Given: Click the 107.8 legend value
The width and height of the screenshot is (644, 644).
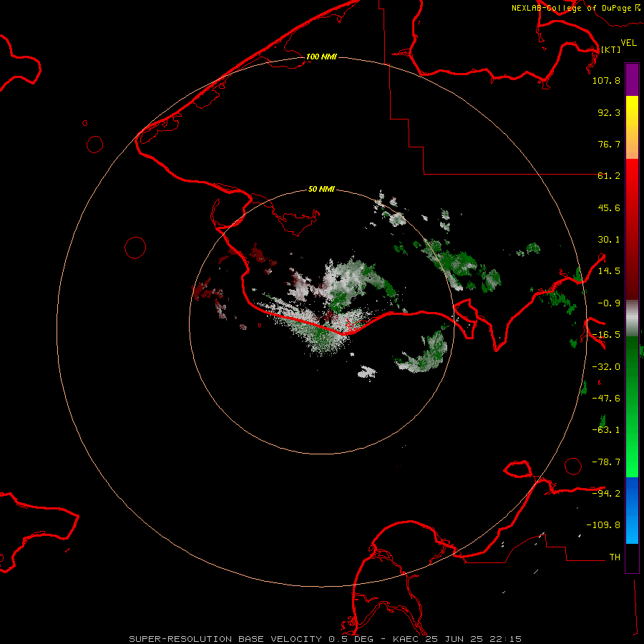Looking at the screenshot, I should [x=606, y=80].
